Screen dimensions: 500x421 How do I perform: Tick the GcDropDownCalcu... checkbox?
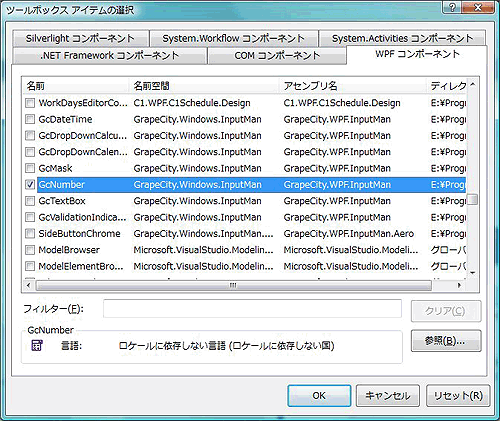click(x=30, y=136)
